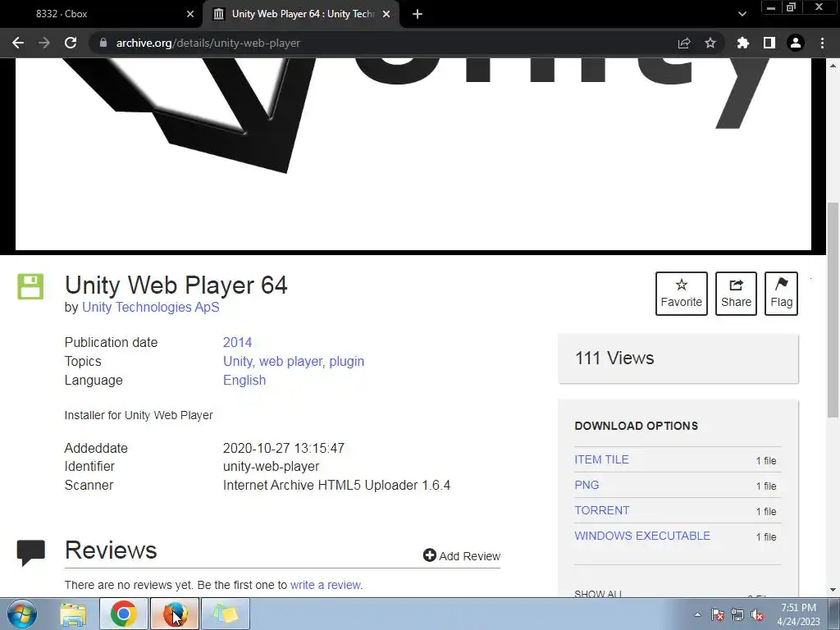Click Add Review plus icon
This screenshot has height=630, width=840.
coord(429,555)
